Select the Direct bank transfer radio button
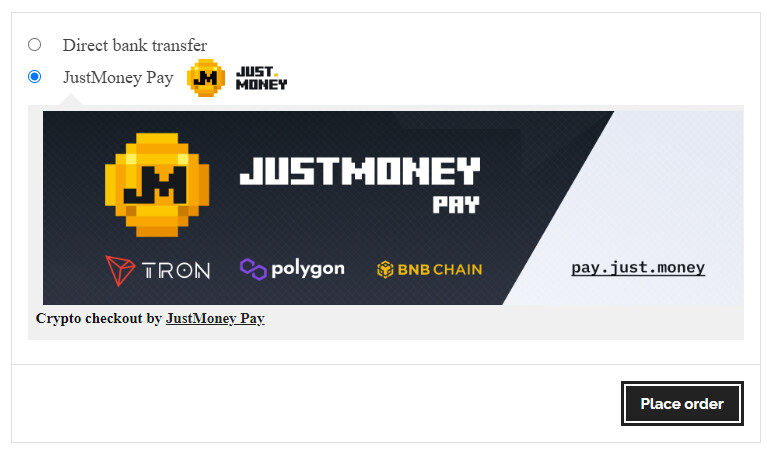 click(x=35, y=45)
